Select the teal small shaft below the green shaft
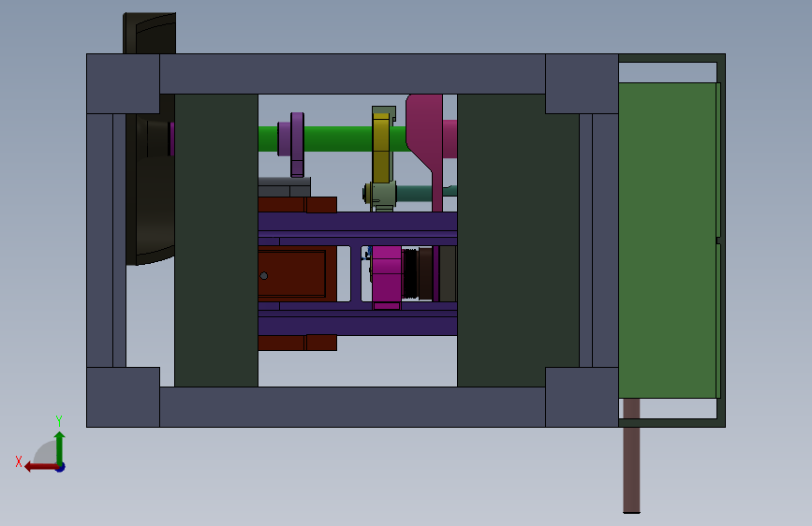Viewport: 812px width, 526px height. click(414, 194)
